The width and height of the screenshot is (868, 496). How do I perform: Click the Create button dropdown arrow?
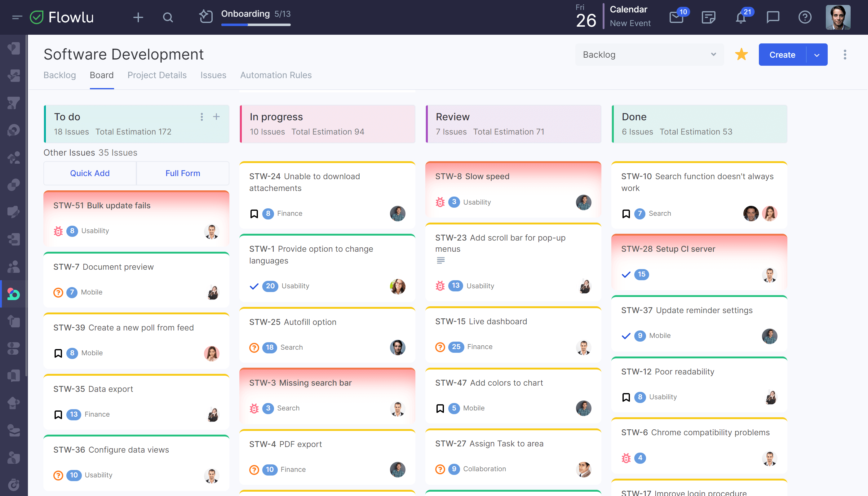point(817,54)
